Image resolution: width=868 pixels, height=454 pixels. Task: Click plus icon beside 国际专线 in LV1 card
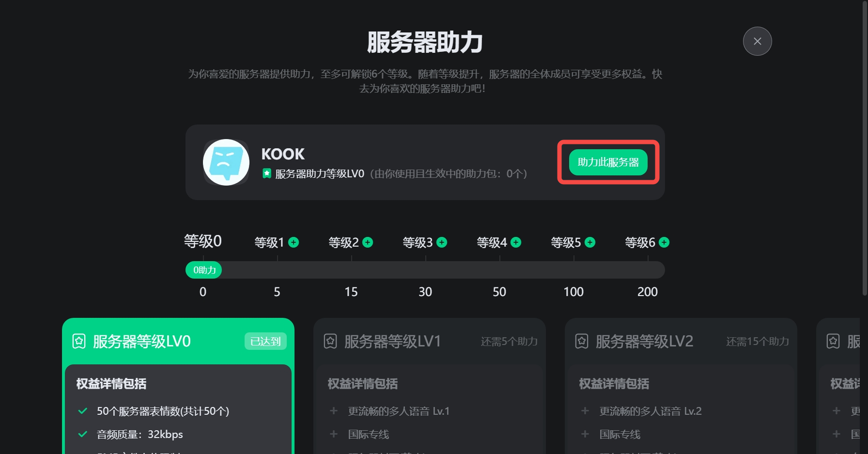click(334, 434)
